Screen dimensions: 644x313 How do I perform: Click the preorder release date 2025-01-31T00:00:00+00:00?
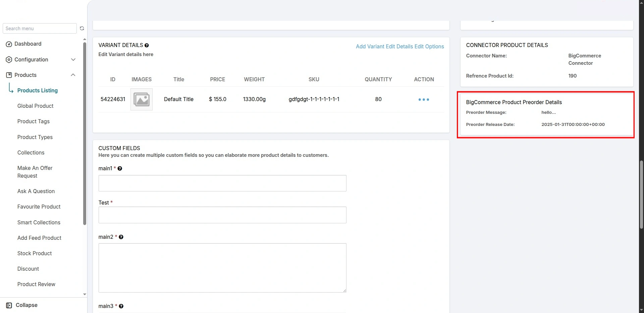coord(573,125)
